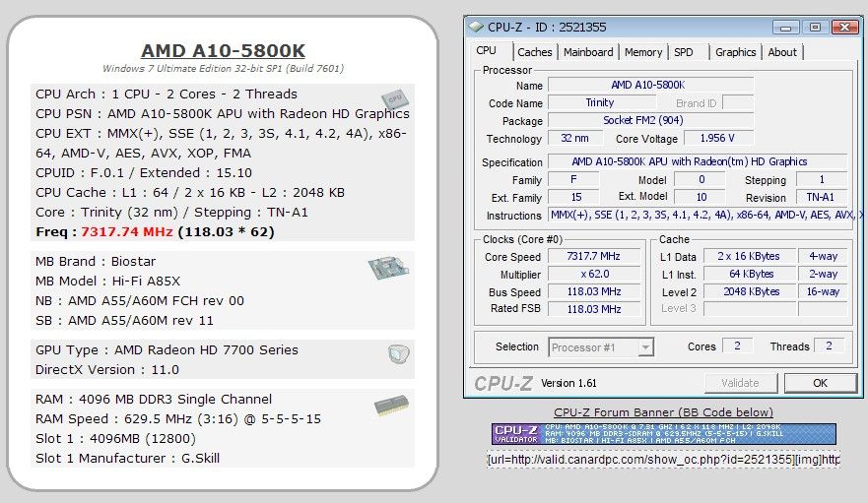Click the OK button in CPU-Z
The image size is (868, 503).
(x=820, y=383)
